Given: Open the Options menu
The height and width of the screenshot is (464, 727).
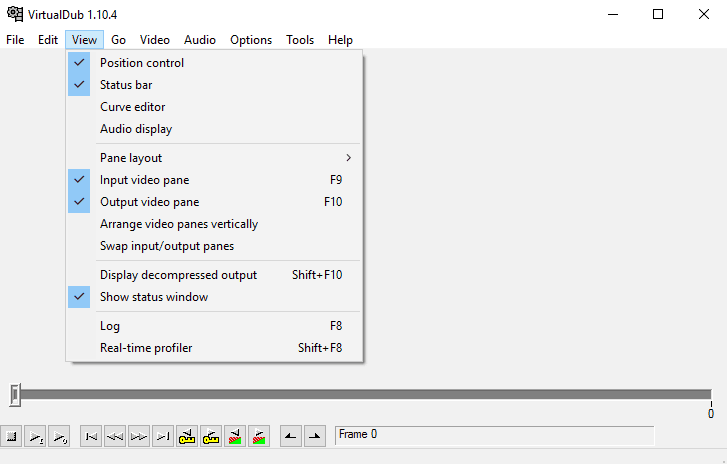Looking at the screenshot, I should pyautogui.click(x=251, y=40).
